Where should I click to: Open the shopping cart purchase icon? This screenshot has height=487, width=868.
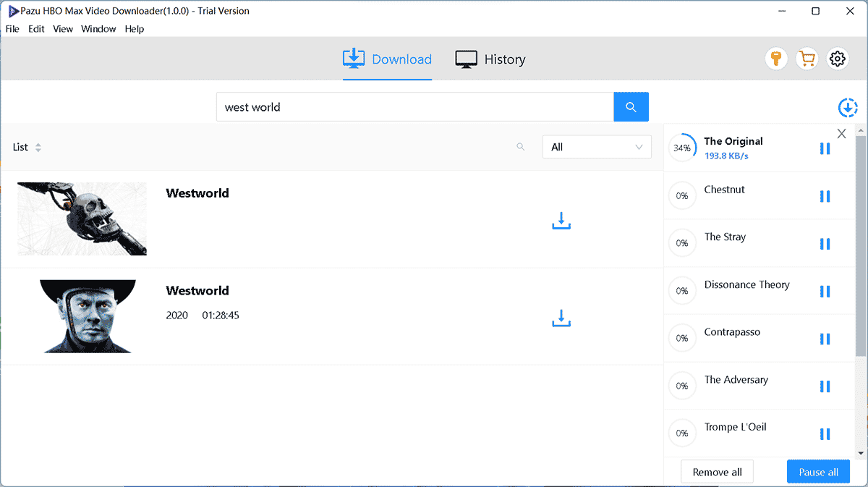click(x=807, y=59)
